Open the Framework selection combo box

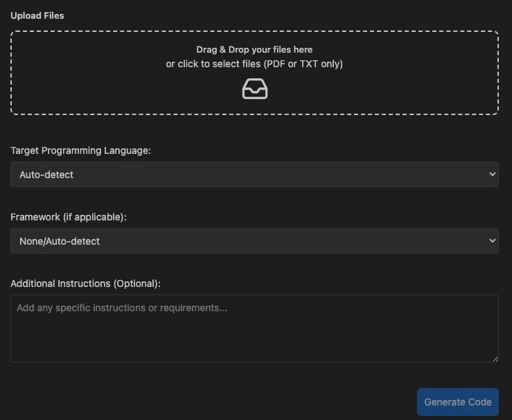[254, 240]
